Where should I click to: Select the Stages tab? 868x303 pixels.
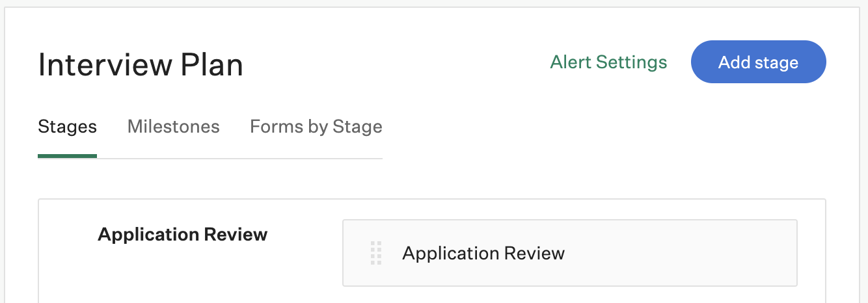coord(68,126)
